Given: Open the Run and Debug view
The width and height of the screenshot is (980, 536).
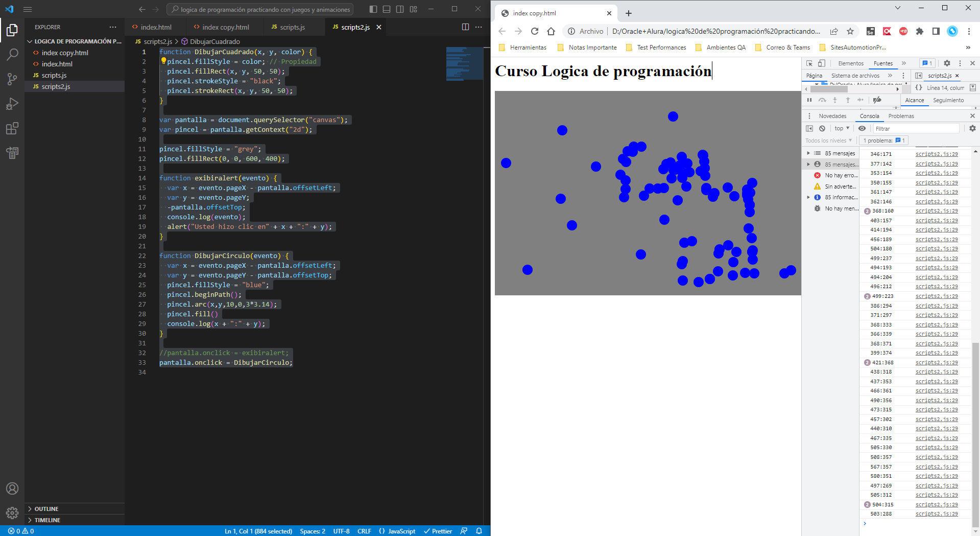Looking at the screenshot, I should point(12,104).
